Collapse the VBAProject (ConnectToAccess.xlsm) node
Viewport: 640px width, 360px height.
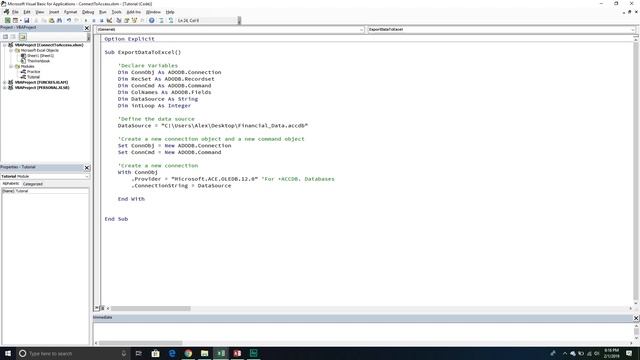(x=4, y=45)
